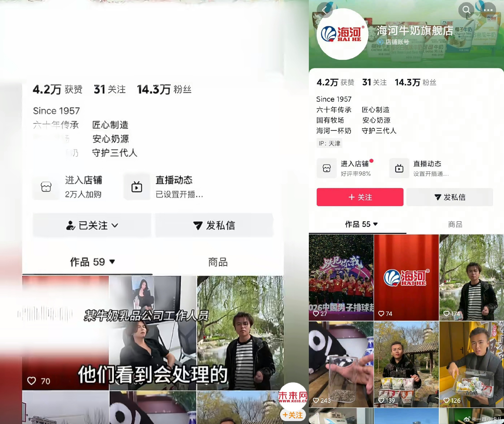
Task: Open the red 海河 logo video with 74 likes
Action: tap(406, 278)
